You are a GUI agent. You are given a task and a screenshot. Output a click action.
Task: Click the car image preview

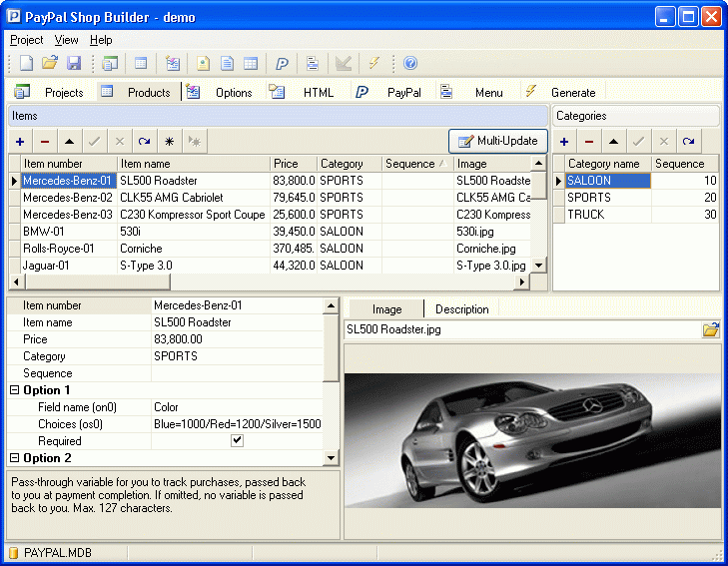point(532,440)
